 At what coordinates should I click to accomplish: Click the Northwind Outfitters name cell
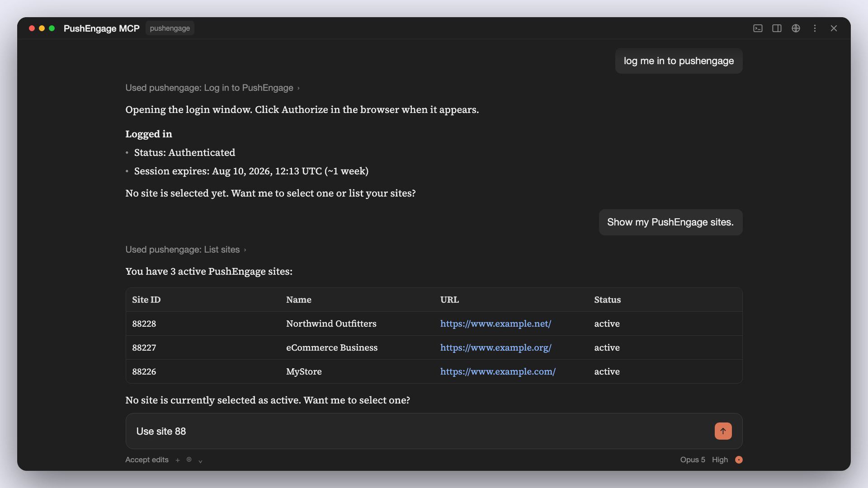(331, 324)
